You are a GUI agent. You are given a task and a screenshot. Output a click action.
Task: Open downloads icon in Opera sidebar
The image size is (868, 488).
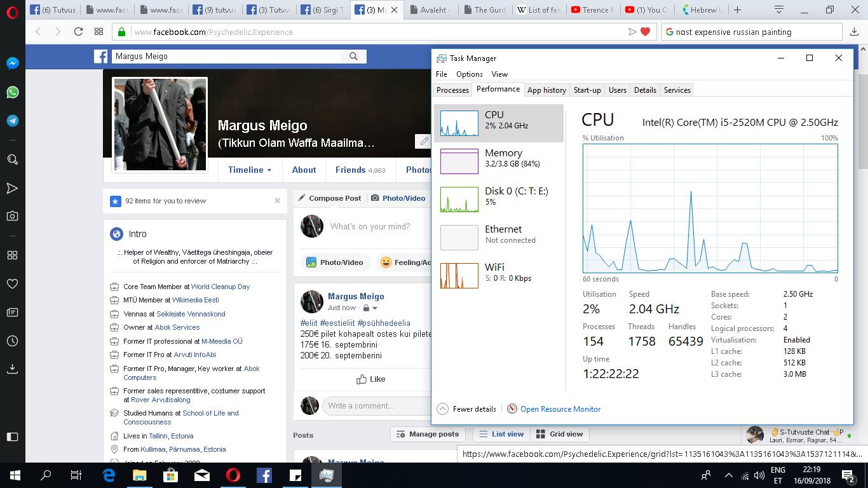12,369
